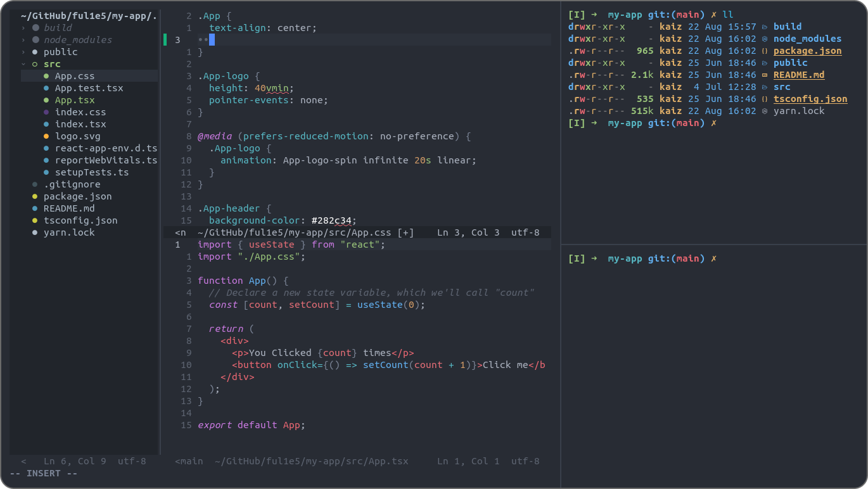
Task: Click the icon beside setupTests.ts
Action: (46, 172)
